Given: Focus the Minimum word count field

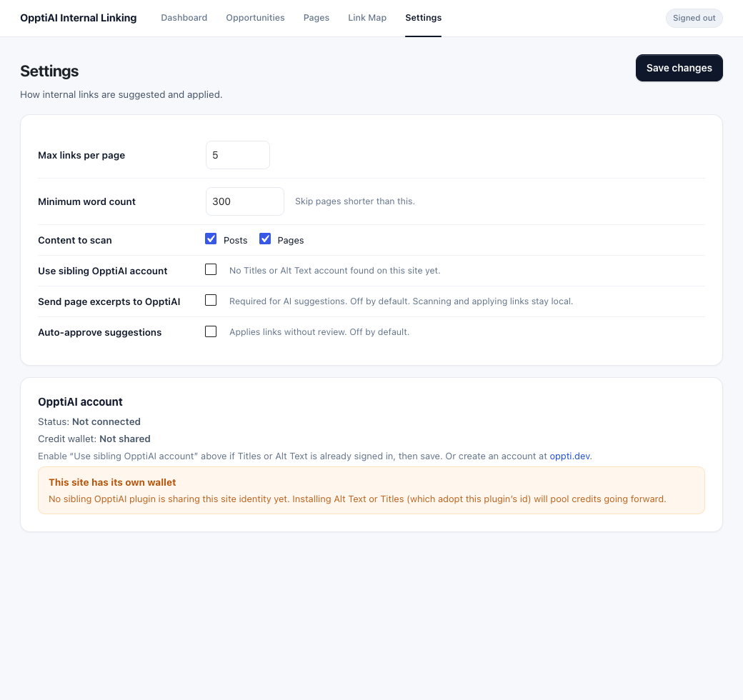Looking at the screenshot, I should (244, 201).
